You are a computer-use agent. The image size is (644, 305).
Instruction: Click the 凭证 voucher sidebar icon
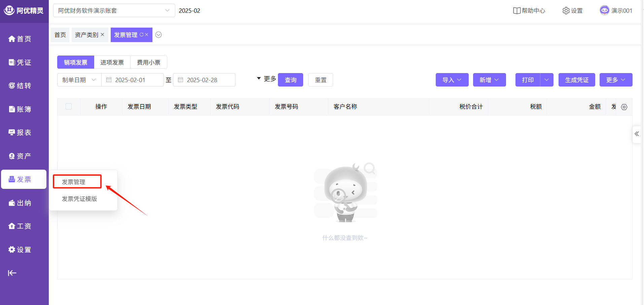[x=12, y=62]
